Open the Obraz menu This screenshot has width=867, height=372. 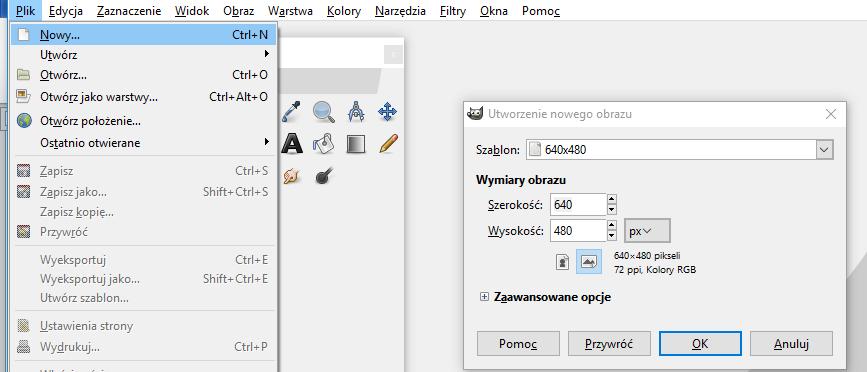pyautogui.click(x=239, y=11)
